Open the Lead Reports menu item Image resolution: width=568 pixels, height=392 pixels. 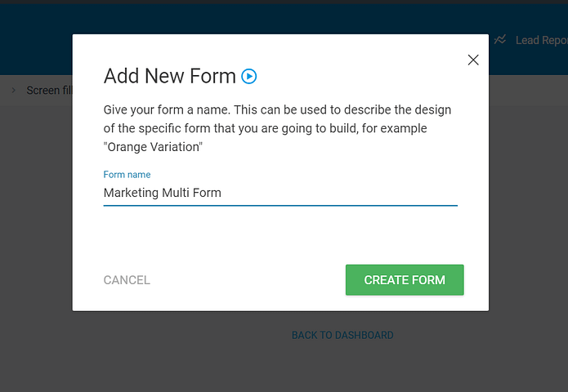click(x=542, y=40)
